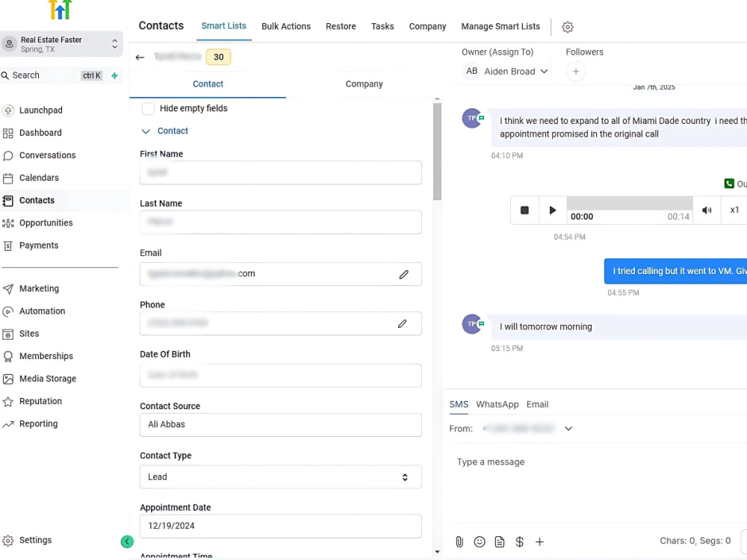Image resolution: width=747 pixels, height=560 pixels.
Task: Open Automation from the sidebar
Action: pos(42,311)
